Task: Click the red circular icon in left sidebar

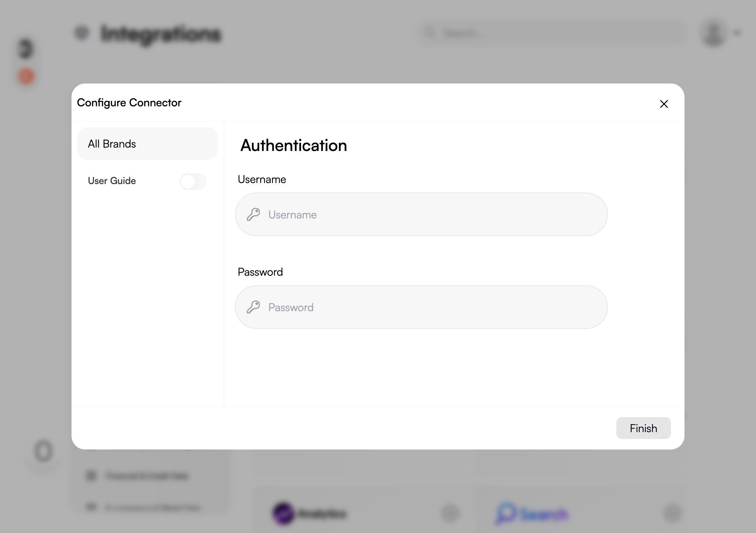Action: (26, 76)
